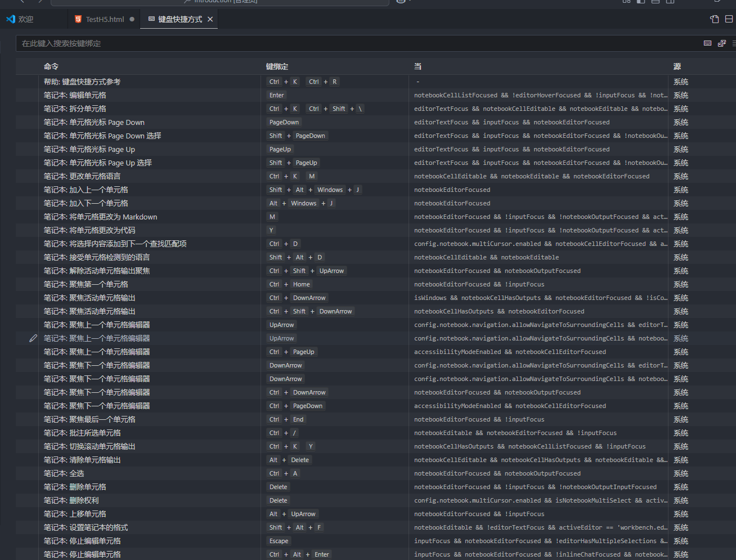Select row 笔记本: 编辑单元格

click(x=376, y=95)
